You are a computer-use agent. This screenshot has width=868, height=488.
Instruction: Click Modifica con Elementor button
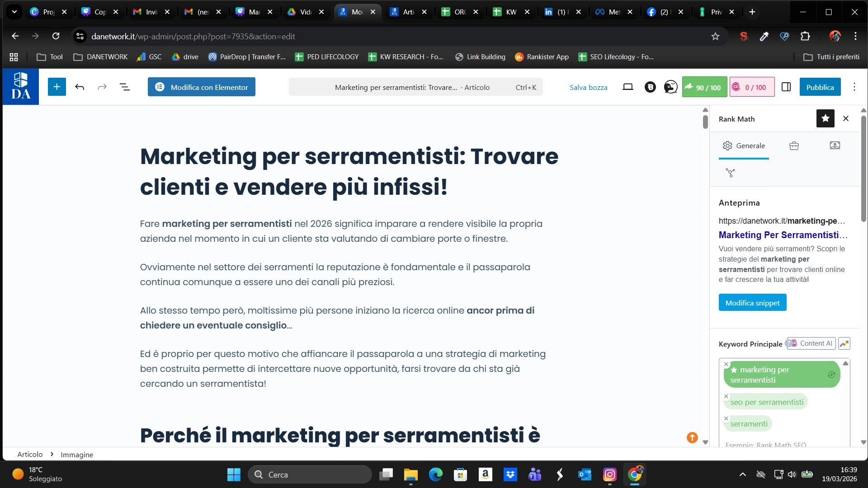tap(202, 87)
